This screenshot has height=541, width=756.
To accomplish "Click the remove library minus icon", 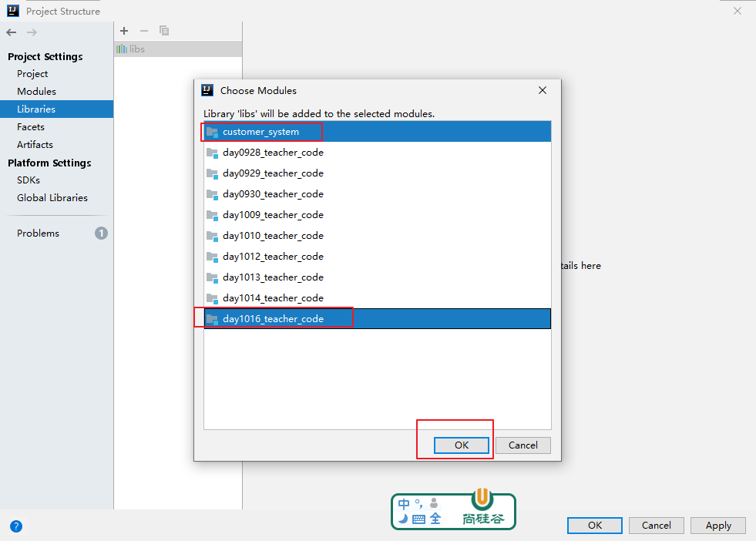I will (143, 31).
